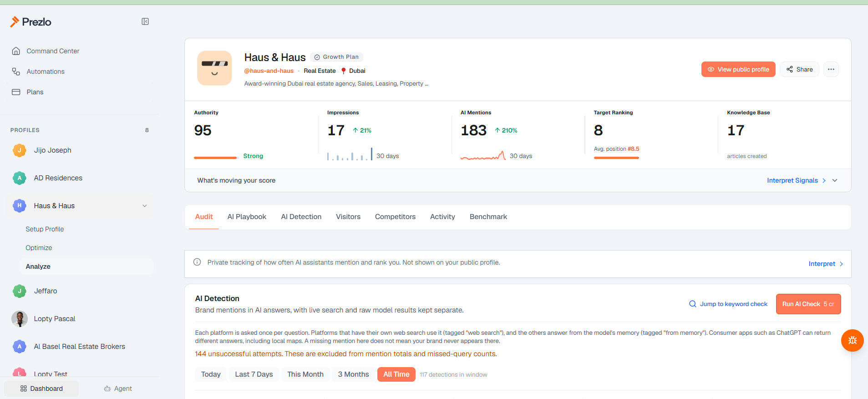Image resolution: width=868 pixels, height=399 pixels.
Task: Click the Growth Plan badge
Action: (x=336, y=57)
